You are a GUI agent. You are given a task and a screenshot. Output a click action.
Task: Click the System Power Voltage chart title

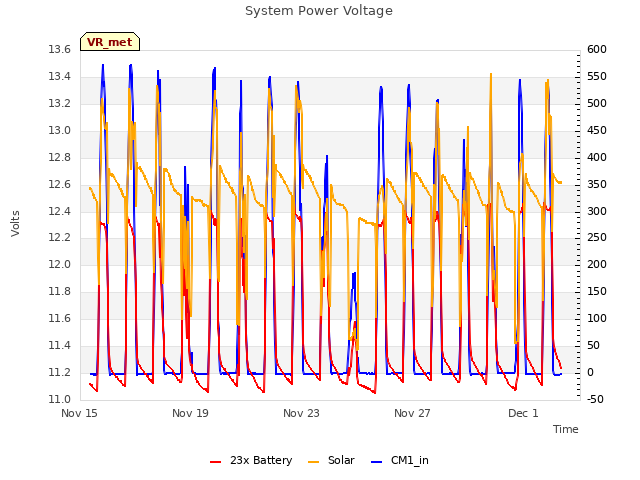pos(319,11)
